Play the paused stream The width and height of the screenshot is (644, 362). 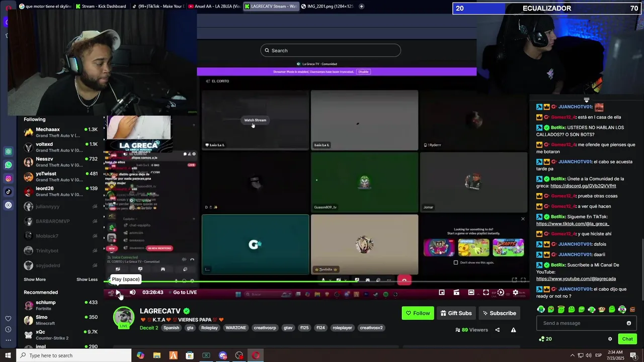[x=118, y=293]
